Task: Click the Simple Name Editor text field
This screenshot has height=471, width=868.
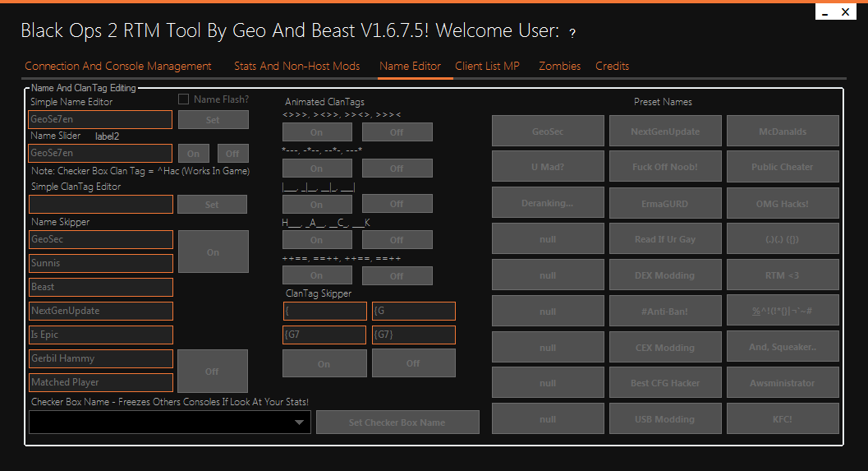Action: pyautogui.click(x=100, y=119)
